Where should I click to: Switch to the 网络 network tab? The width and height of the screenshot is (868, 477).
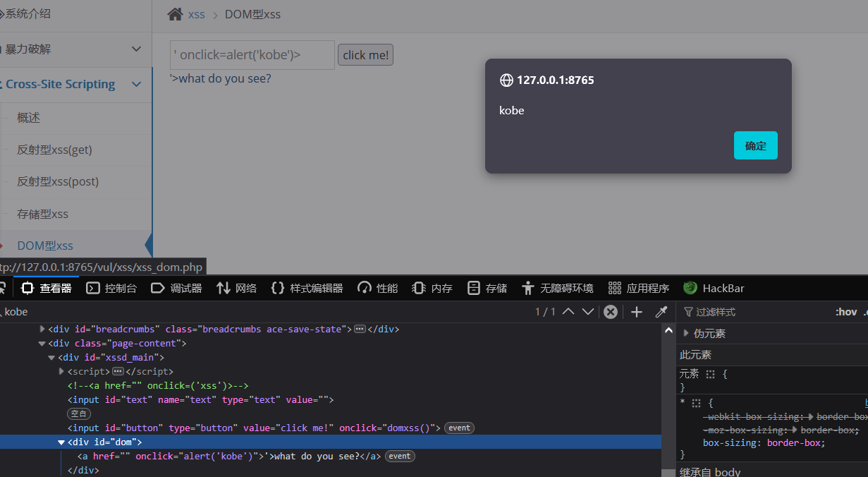(237, 288)
